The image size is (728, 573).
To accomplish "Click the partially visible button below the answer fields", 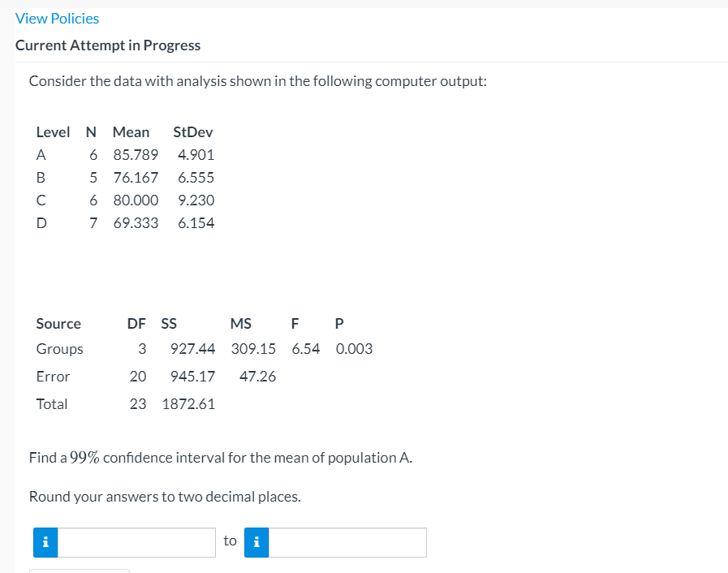I will tap(79, 571).
